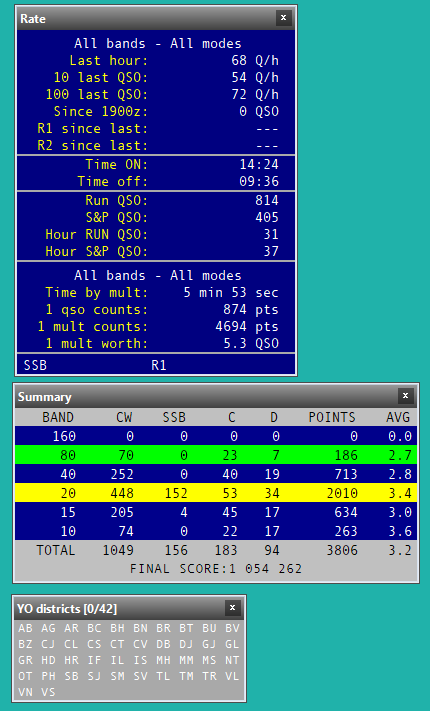The width and height of the screenshot is (430, 711).
Task: Click the 10 band row label
Action: (68, 531)
